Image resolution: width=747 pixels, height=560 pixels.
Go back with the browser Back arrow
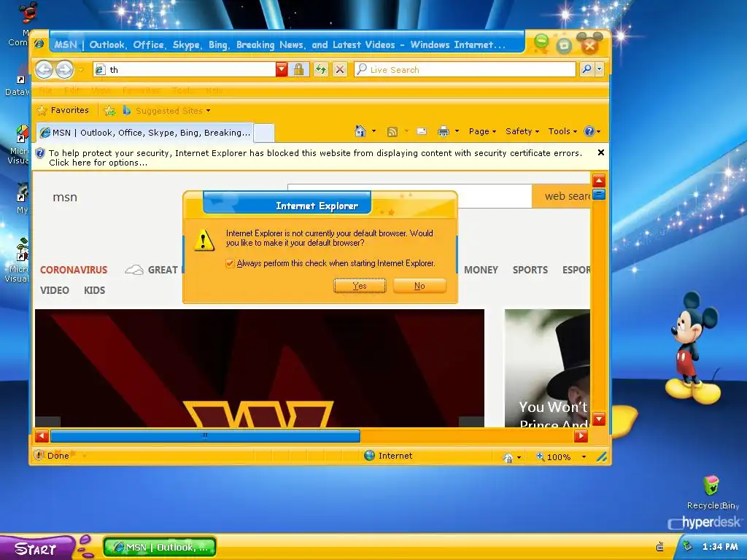pos(44,70)
